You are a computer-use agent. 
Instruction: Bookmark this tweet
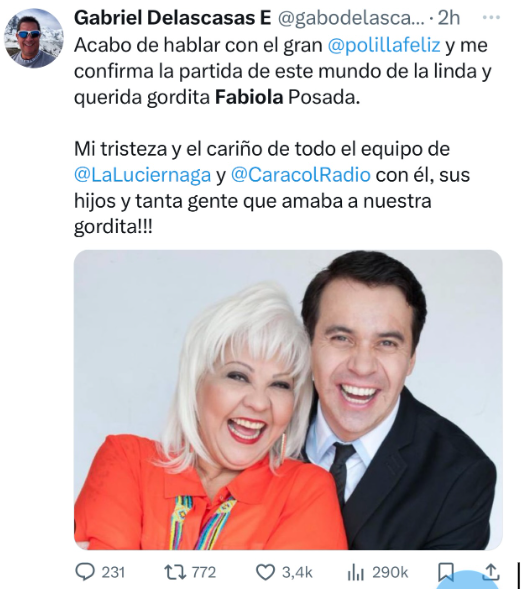click(x=446, y=573)
